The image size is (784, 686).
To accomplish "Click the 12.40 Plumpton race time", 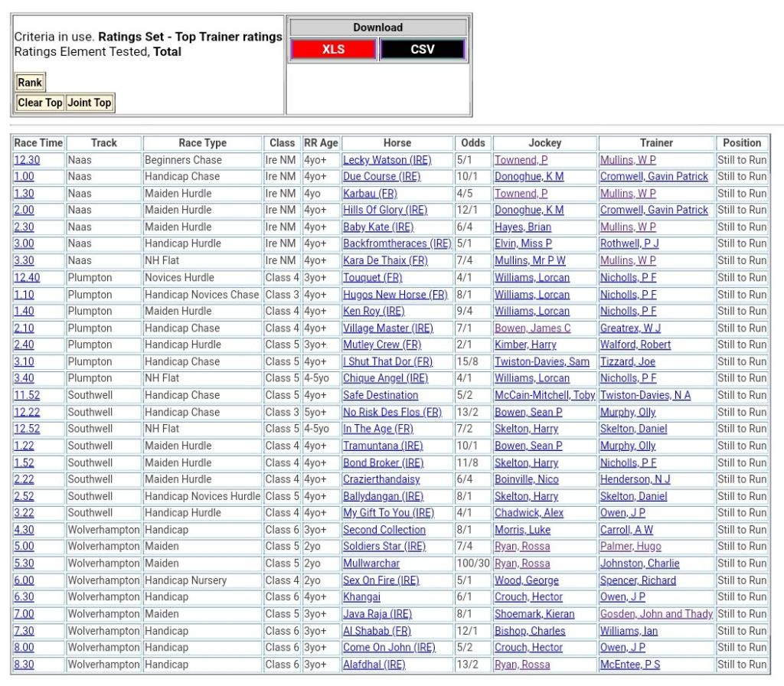I will click(27, 277).
